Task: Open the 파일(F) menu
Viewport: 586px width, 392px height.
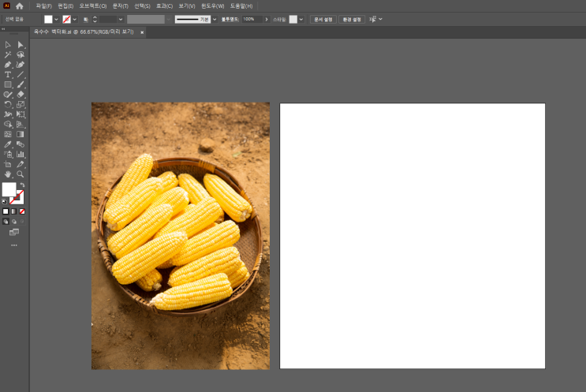Action: [43, 6]
